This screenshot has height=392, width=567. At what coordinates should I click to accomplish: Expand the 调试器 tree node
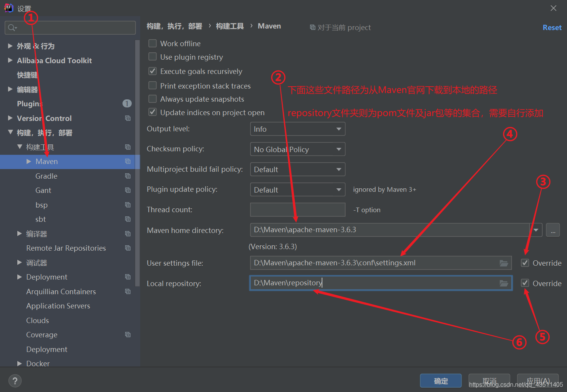click(20, 262)
